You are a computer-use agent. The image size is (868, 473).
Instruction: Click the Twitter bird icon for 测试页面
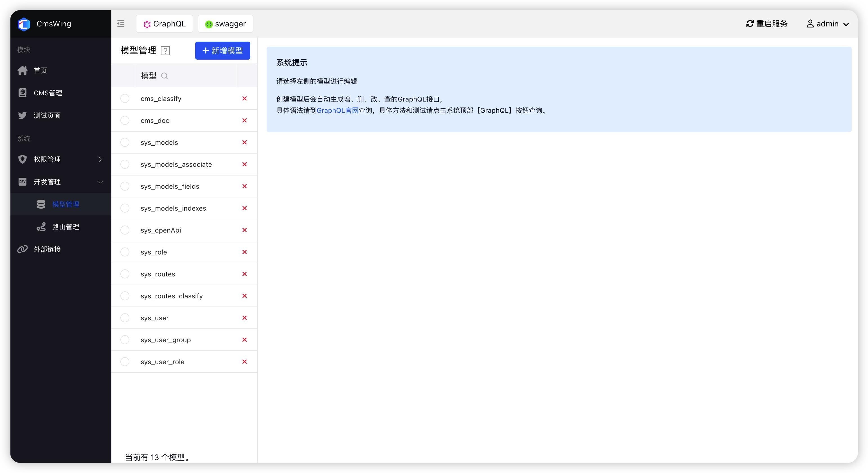click(x=23, y=115)
